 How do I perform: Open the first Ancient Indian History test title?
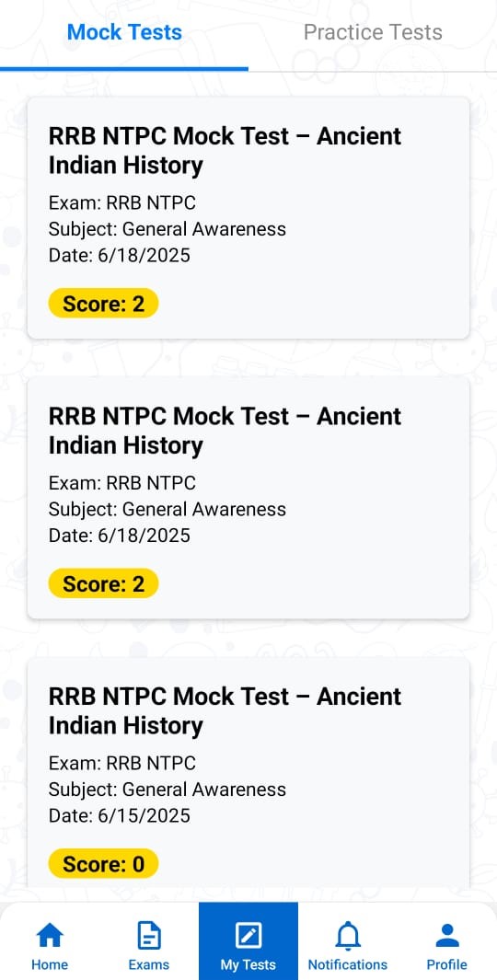point(225,151)
